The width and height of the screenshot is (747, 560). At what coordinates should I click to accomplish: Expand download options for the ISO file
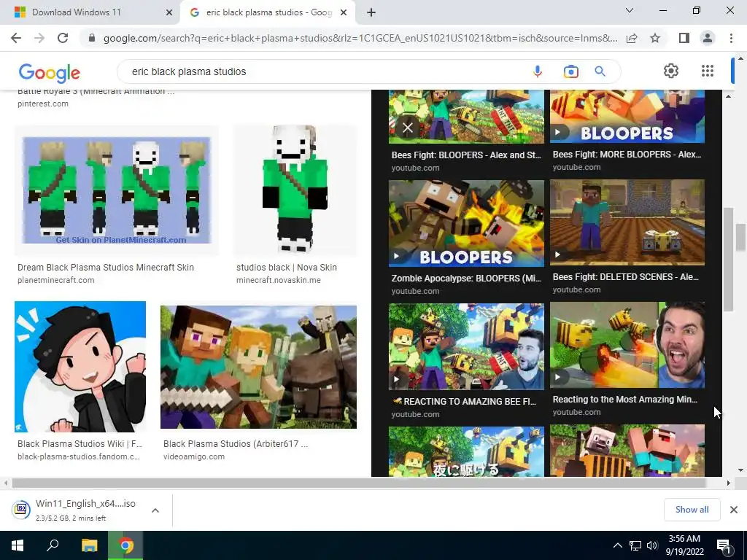pos(155,510)
